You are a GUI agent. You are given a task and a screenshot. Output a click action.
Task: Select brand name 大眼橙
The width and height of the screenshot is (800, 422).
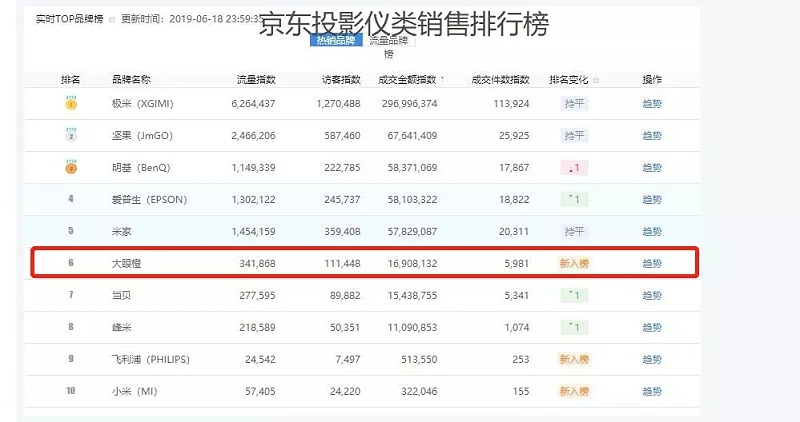pos(127,263)
